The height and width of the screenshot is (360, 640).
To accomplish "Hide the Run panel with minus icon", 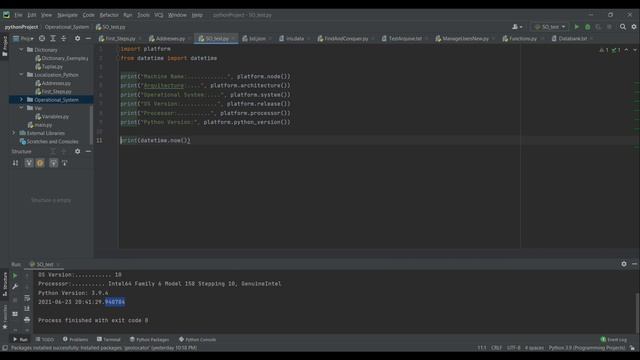I will point(635,264).
